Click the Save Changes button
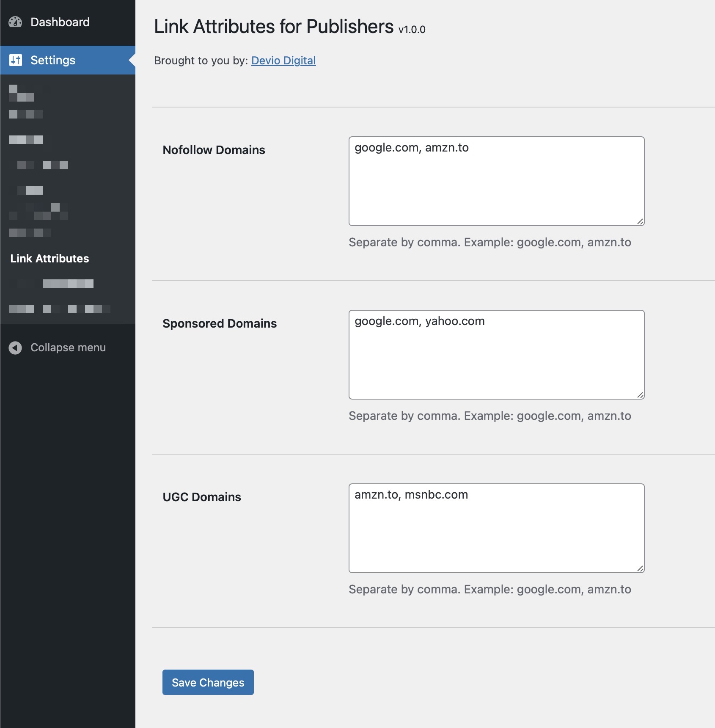 pyautogui.click(x=208, y=682)
